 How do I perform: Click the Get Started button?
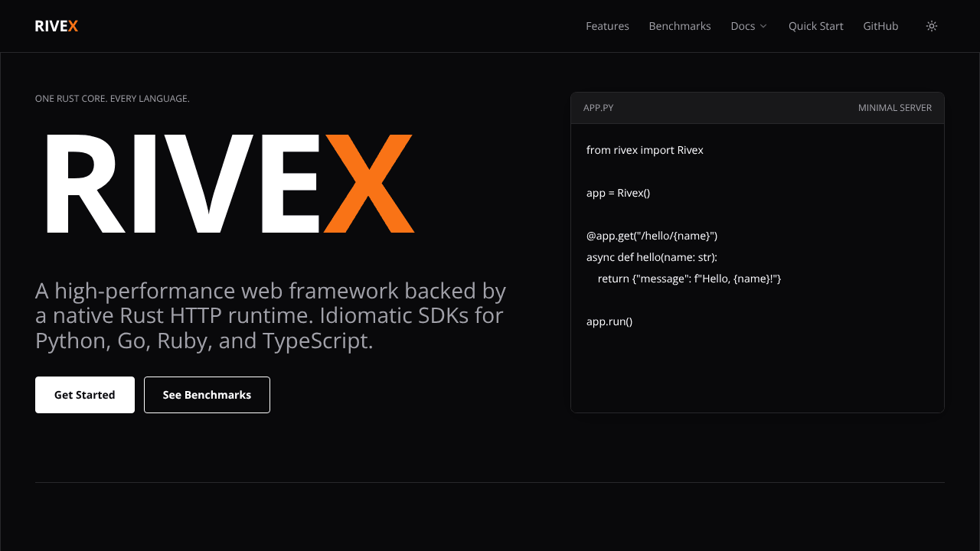pos(85,395)
